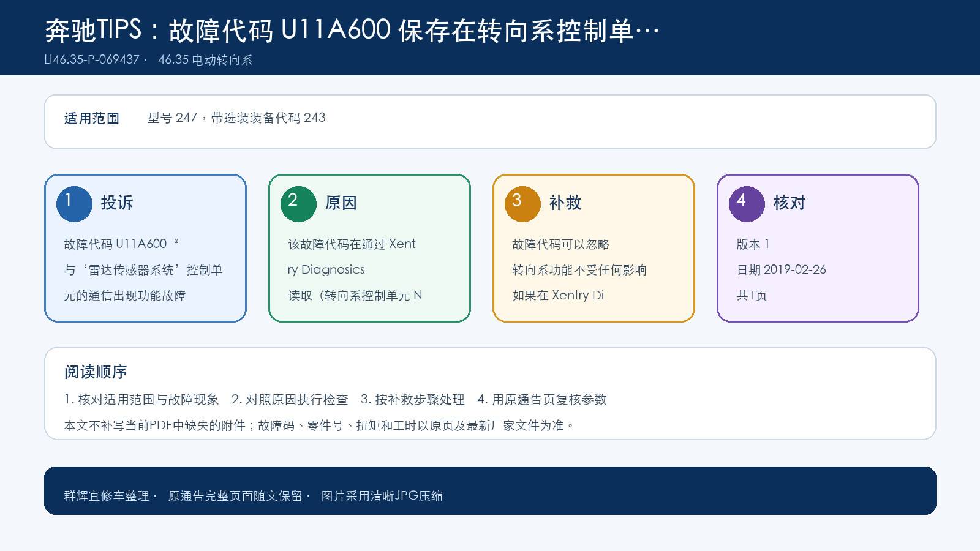Click the line ry Diagnosics
This screenshot has height=551, width=980.
[326, 269]
